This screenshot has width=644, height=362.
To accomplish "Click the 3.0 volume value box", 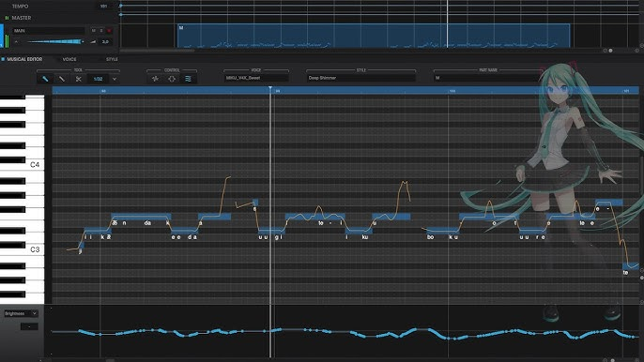I will (105, 42).
